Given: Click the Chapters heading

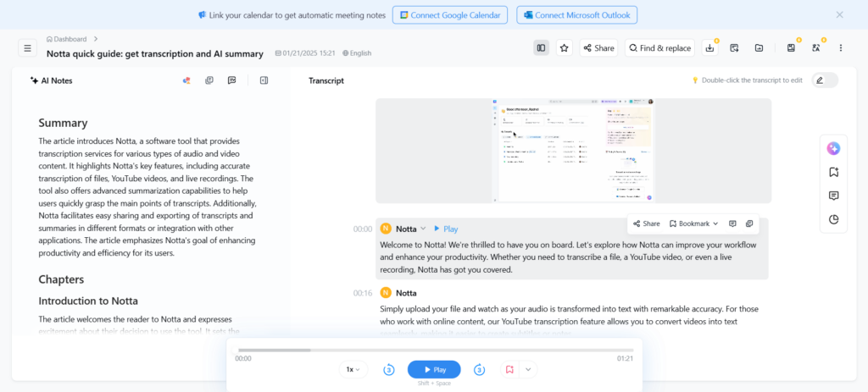Looking at the screenshot, I should 61,279.
